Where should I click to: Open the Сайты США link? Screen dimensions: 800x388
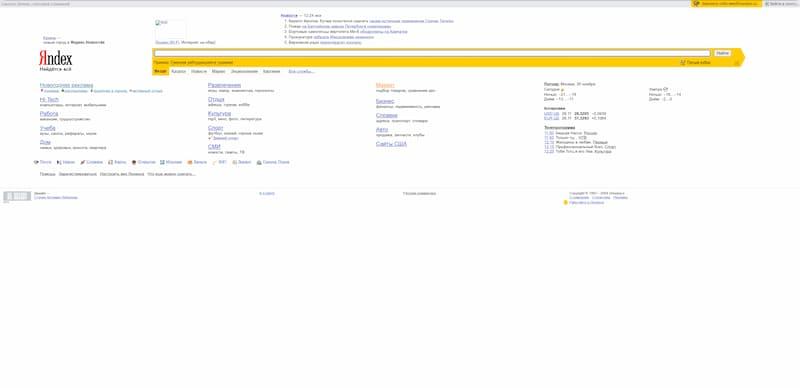click(391, 144)
